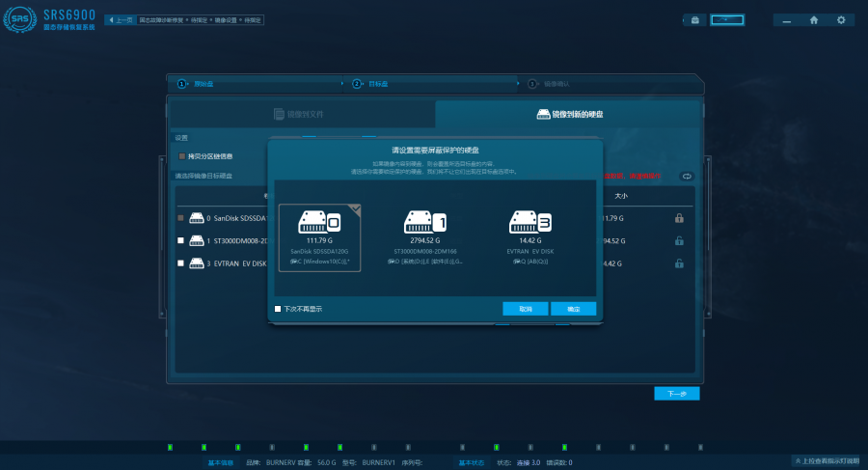Click the ST3000DM008-2DM166 label in dialog

[425, 251]
